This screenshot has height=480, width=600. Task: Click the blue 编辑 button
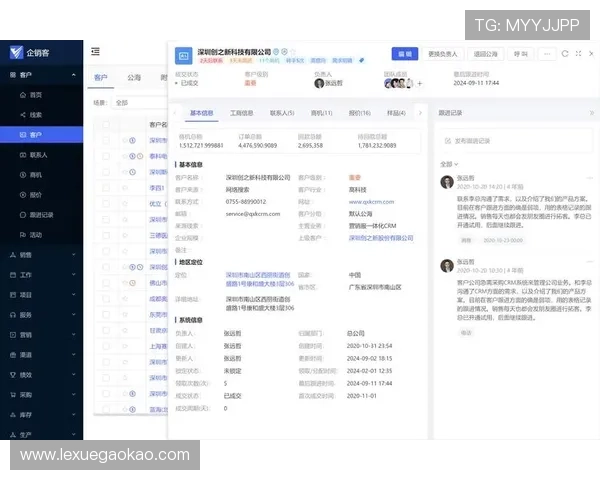coord(405,54)
